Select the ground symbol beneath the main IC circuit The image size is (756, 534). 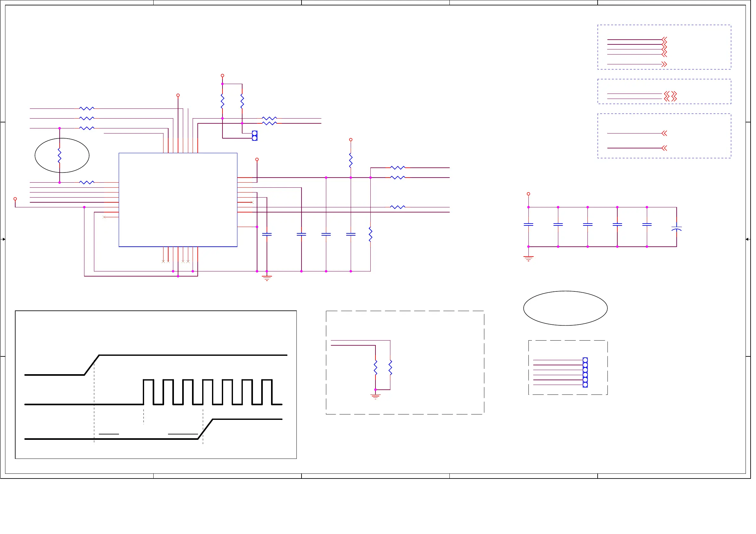point(267,278)
